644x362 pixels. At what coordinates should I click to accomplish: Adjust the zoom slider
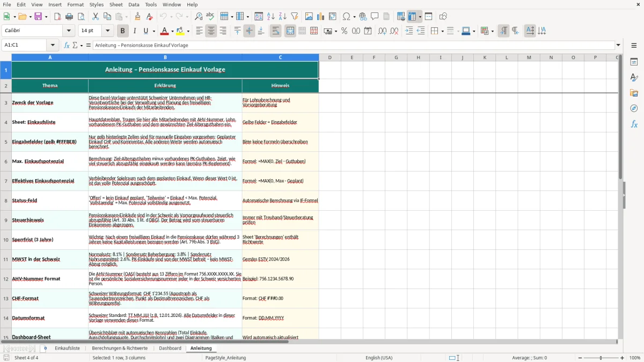(601, 358)
